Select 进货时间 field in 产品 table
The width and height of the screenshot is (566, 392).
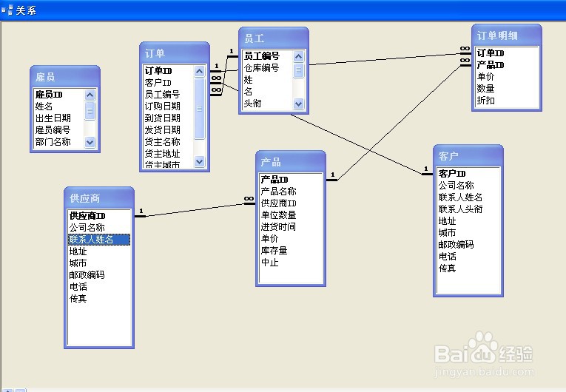291,227
